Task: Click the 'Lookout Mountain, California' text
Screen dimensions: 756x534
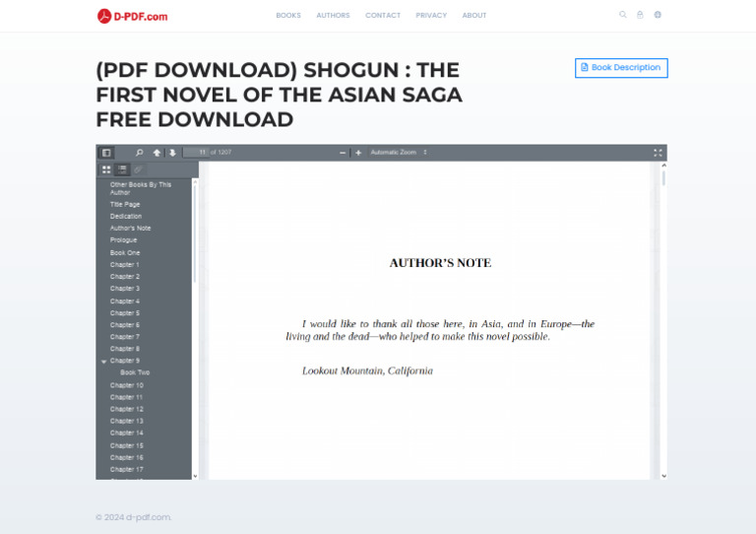Action: (367, 370)
